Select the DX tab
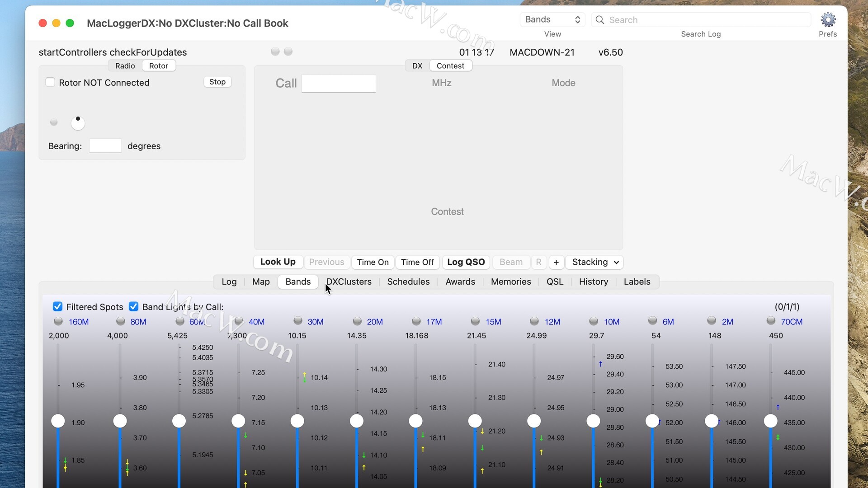Screen dimensions: 868x488 tap(417, 66)
